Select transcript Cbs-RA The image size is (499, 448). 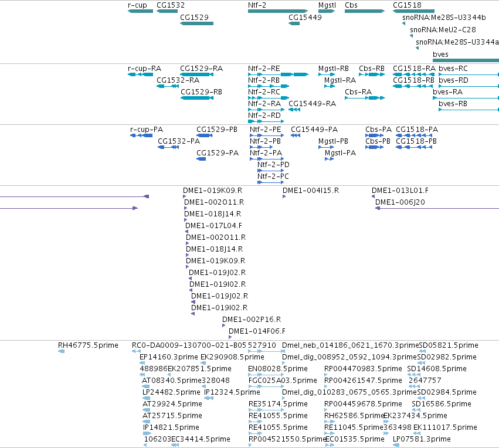(x=365, y=98)
